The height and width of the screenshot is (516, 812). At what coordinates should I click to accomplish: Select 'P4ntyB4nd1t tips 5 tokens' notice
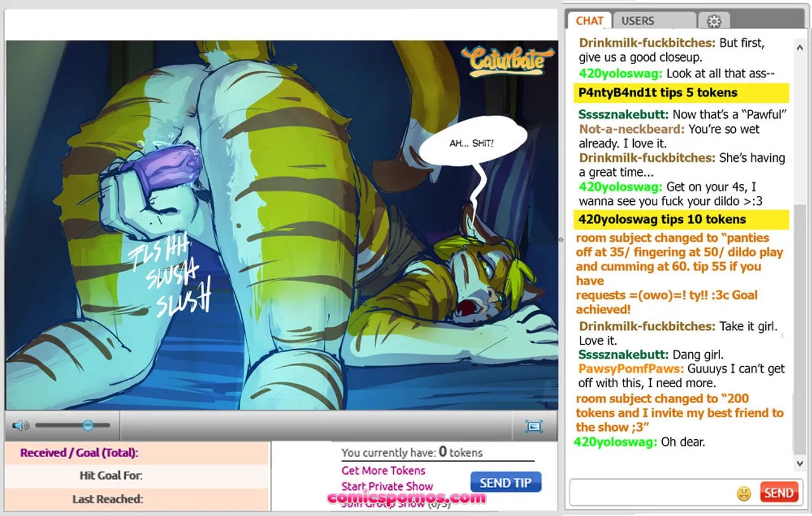pos(681,93)
